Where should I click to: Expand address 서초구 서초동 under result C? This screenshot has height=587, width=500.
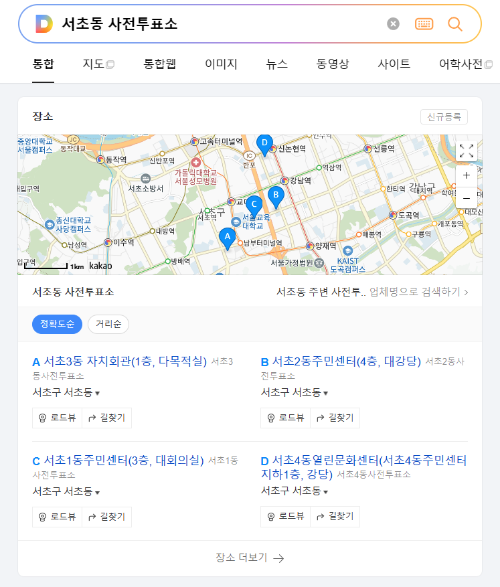[66, 491]
